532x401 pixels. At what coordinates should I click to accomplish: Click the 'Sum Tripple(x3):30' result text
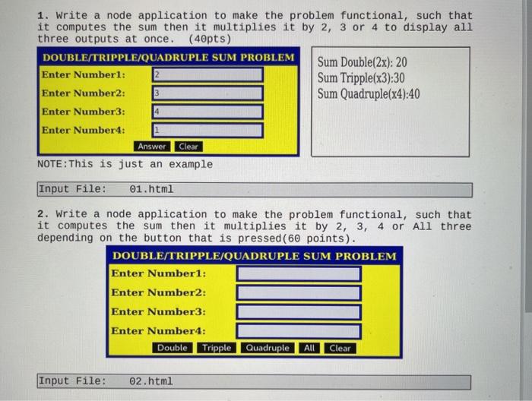361,78
